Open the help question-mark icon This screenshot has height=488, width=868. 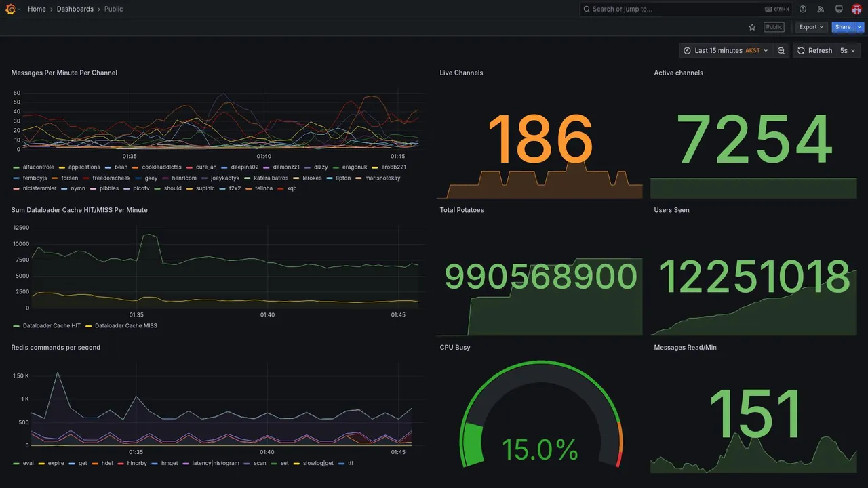point(803,9)
